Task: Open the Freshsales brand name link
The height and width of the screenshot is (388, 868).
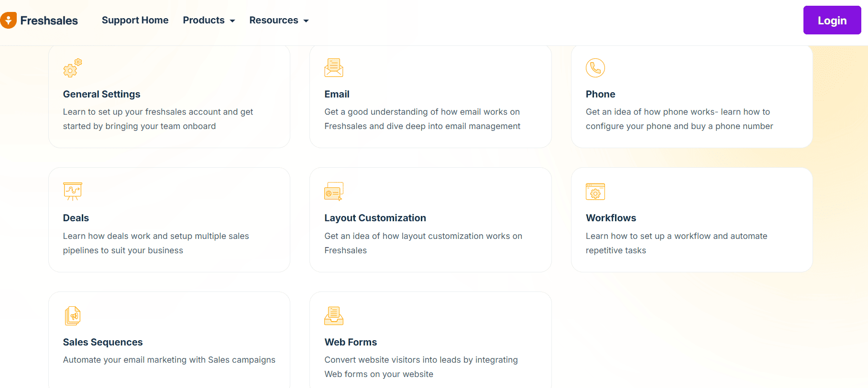Action: pyautogui.click(x=49, y=21)
